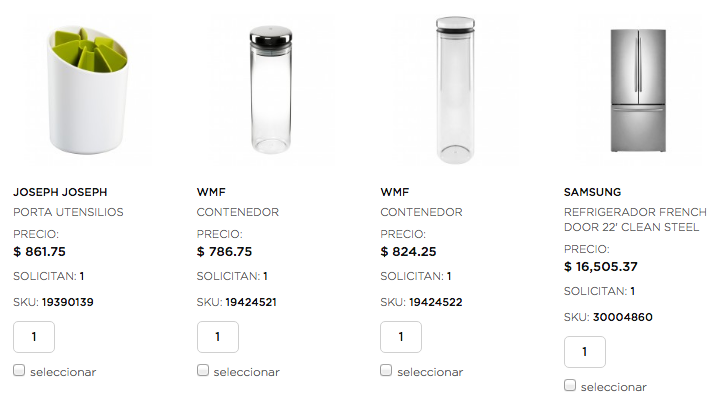Click quantity box for the $824.25 WMF contenedor
The height and width of the screenshot is (407, 719).
[x=401, y=337]
